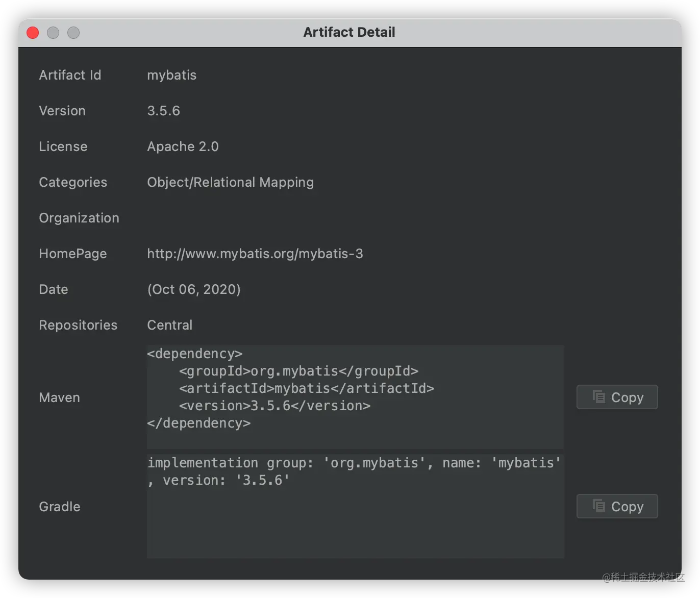Click the 'Artifact Detail' window title
700x598 pixels.
tap(349, 32)
